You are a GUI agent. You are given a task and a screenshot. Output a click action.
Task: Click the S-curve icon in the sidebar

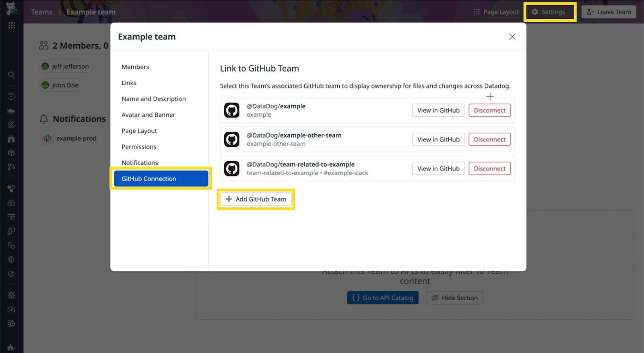pyautogui.click(x=11, y=245)
